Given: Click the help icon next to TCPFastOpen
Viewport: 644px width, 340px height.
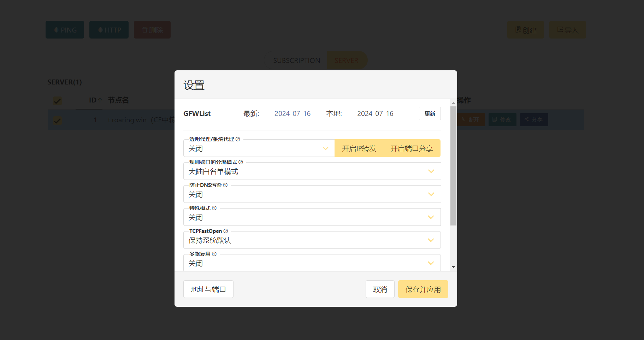Looking at the screenshot, I should (226, 231).
